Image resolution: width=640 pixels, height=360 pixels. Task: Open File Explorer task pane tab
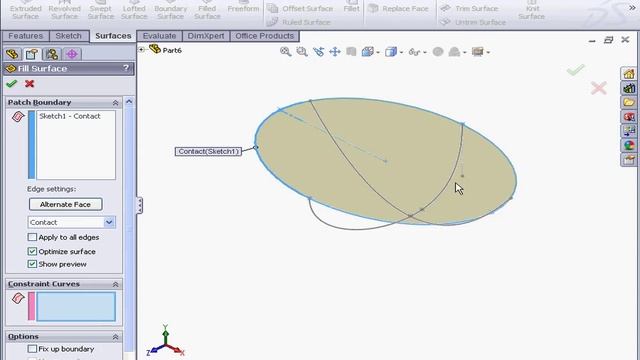point(629,102)
